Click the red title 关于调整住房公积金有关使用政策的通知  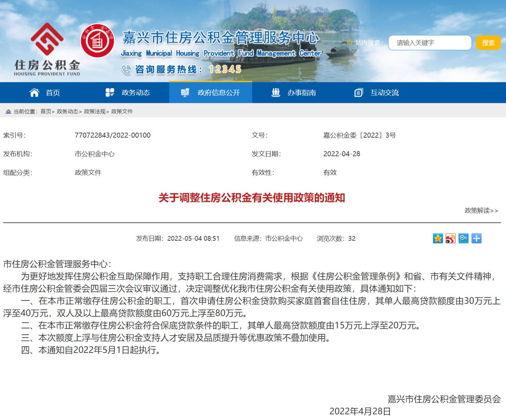pos(252,198)
